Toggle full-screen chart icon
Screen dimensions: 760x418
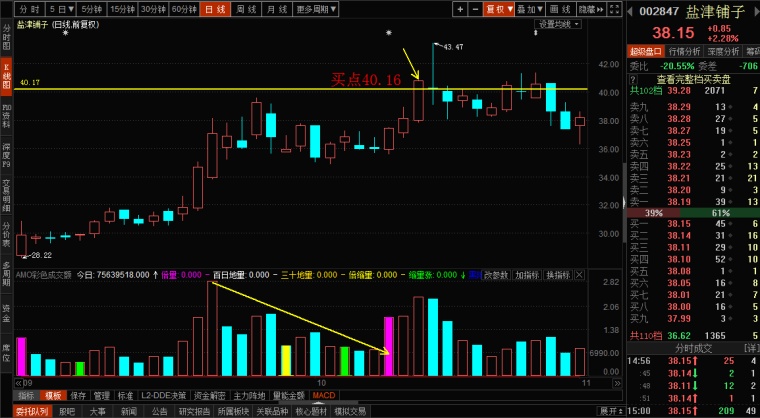point(612,8)
